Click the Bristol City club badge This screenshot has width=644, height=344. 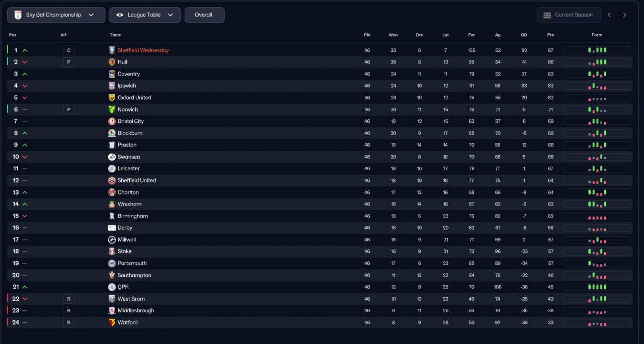coord(112,121)
